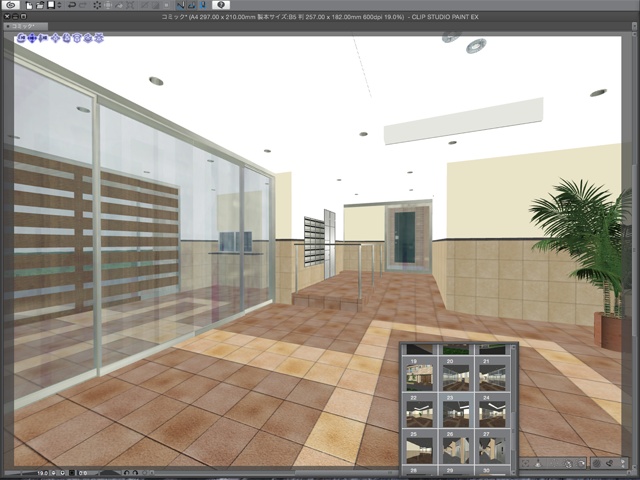The width and height of the screenshot is (640, 480).
Task: Click the Save icon in toolbar
Action: point(51,5)
